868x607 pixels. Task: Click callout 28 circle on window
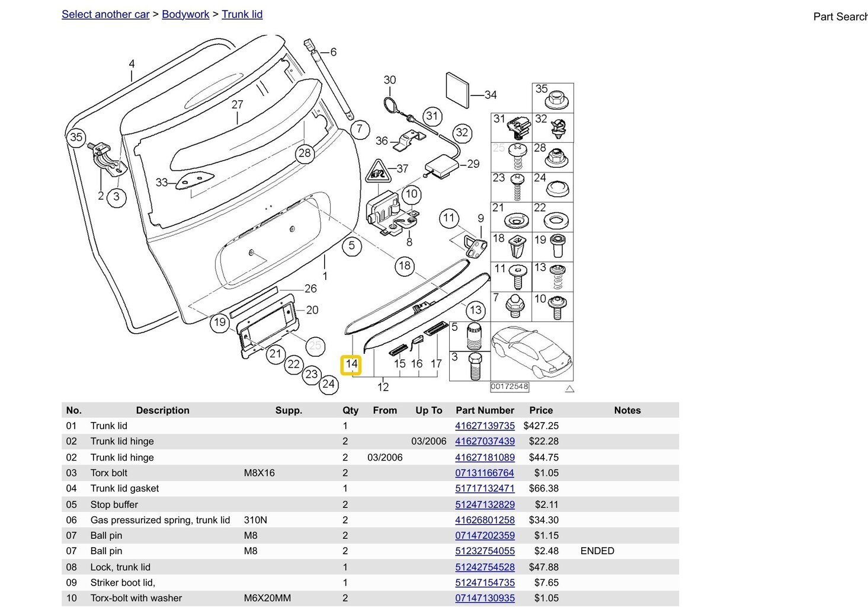(305, 153)
